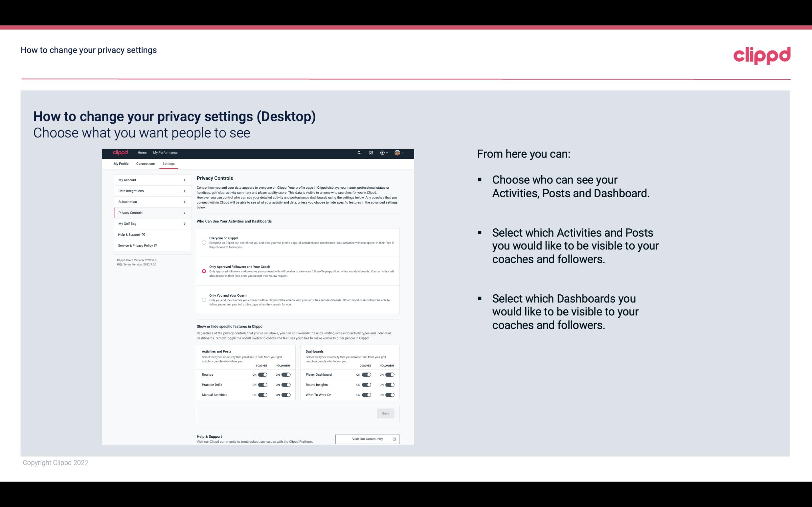The width and height of the screenshot is (812, 507).
Task: Select the Home navigation icon
Action: click(x=142, y=153)
